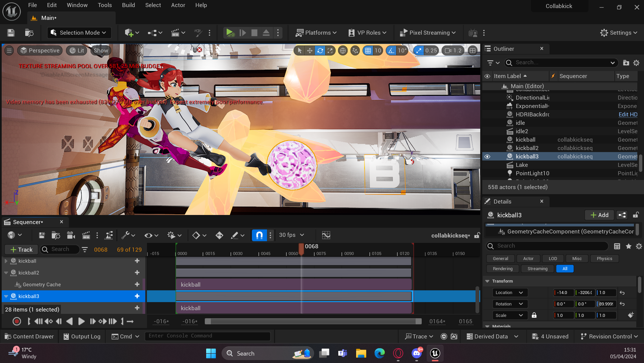Image resolution: width=644 pixels, height=363 pixels.
Task: Open the File menu
Action: 32,5
